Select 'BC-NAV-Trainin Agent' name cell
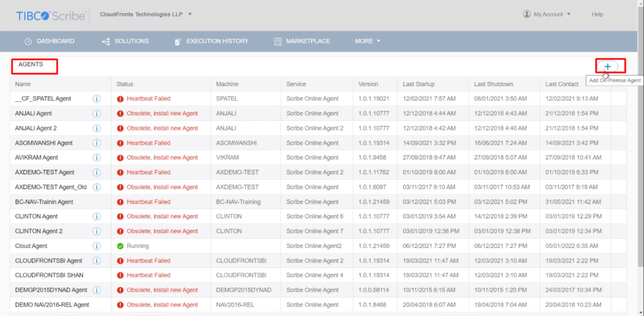 pyautogui.click(x=44, y=202)
